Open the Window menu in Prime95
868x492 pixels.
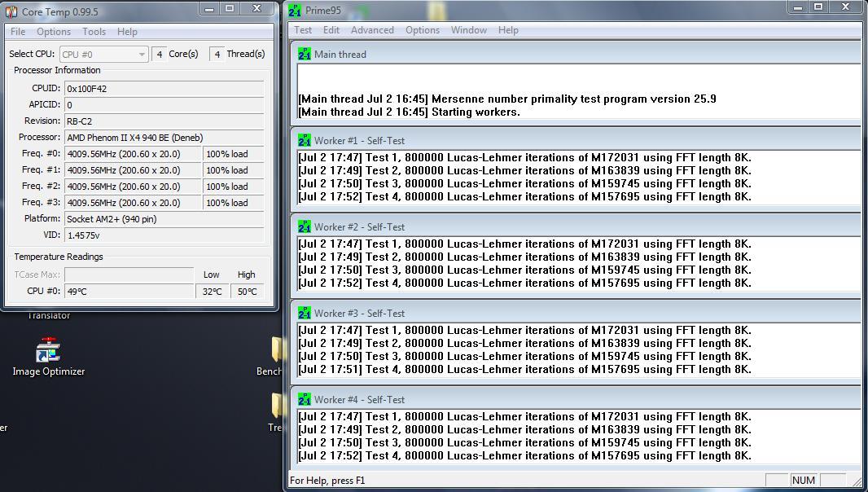[469, 30]
